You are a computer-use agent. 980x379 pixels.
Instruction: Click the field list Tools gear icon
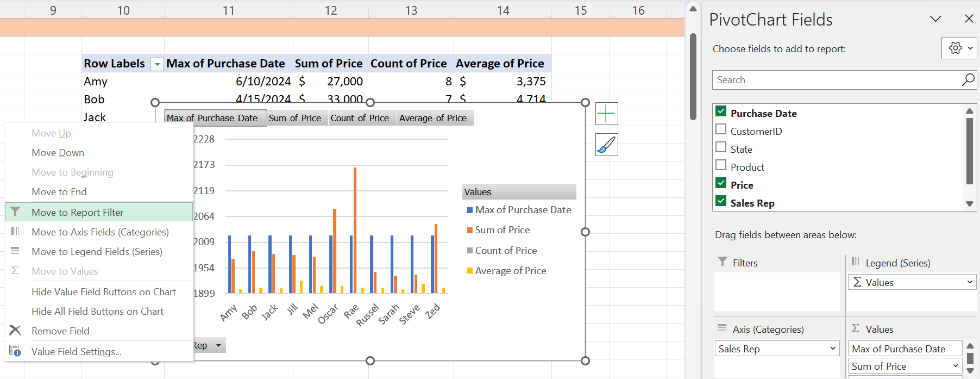[956, 48]
